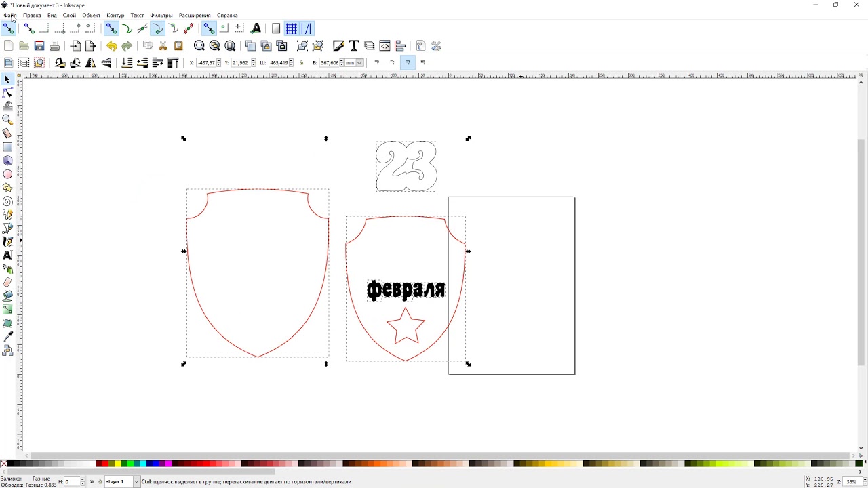Select the Ellipse tool
The width and height of the screenshot is (868, 488).
point(7,174)
